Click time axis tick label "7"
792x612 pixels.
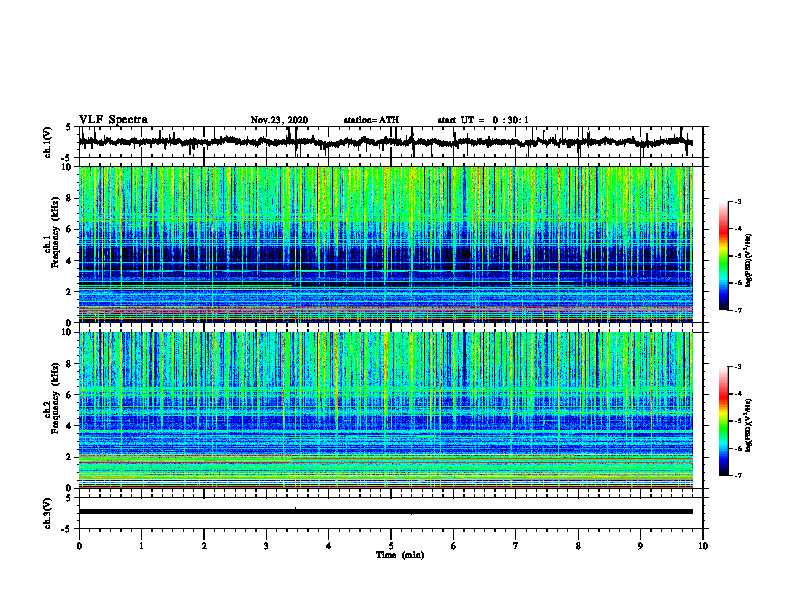516,546
